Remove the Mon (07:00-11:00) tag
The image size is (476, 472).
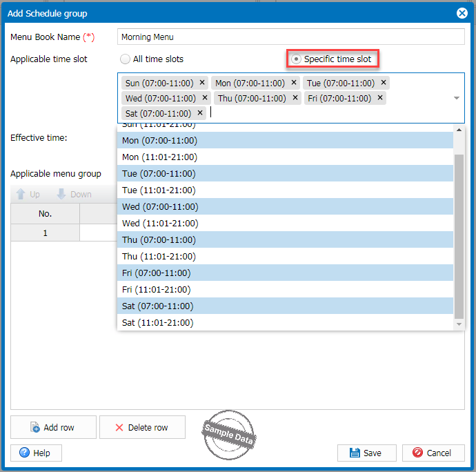[294, 83]
